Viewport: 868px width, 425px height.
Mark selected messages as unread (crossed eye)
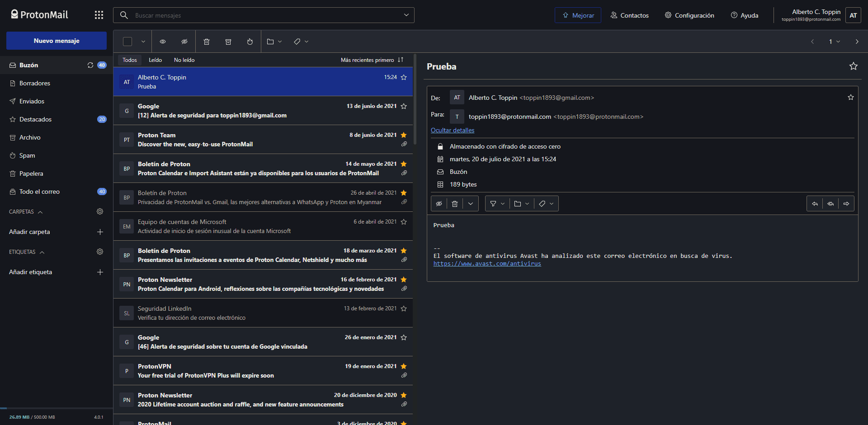[x=184, y=42]
